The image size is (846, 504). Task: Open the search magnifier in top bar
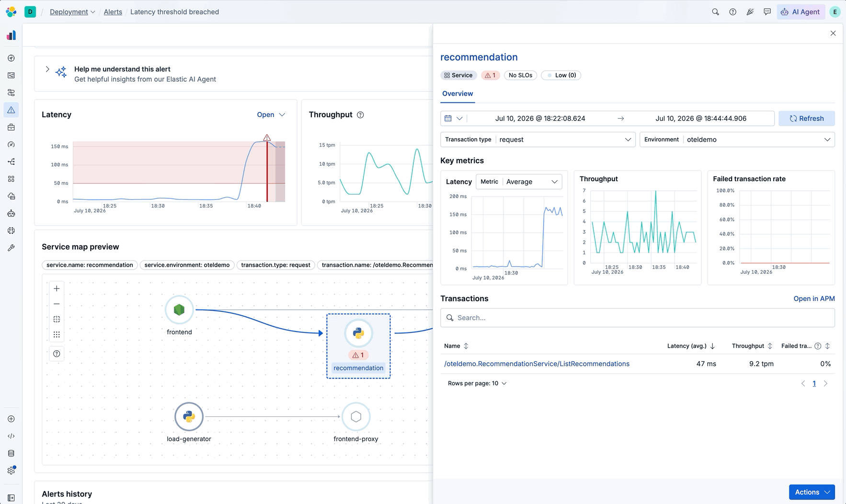click(x=715, y=12)
